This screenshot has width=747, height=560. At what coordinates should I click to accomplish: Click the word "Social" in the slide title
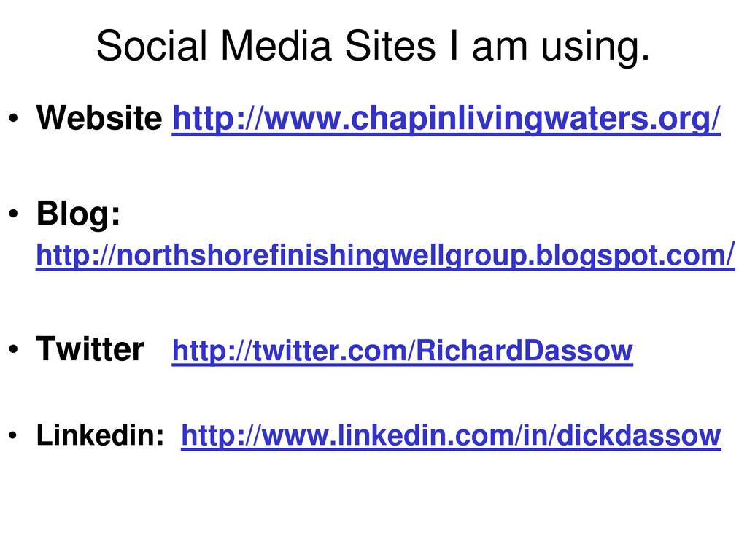(149, 47)
